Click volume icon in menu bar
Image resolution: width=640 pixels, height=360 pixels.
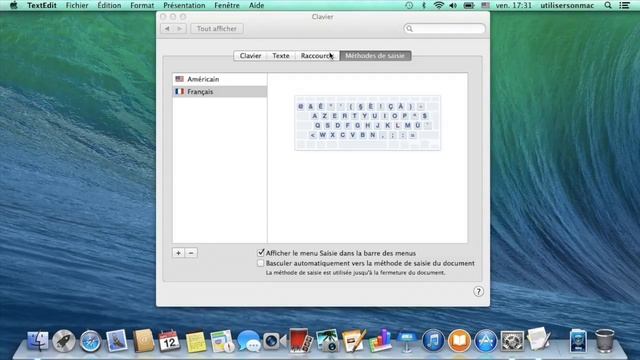453,5
